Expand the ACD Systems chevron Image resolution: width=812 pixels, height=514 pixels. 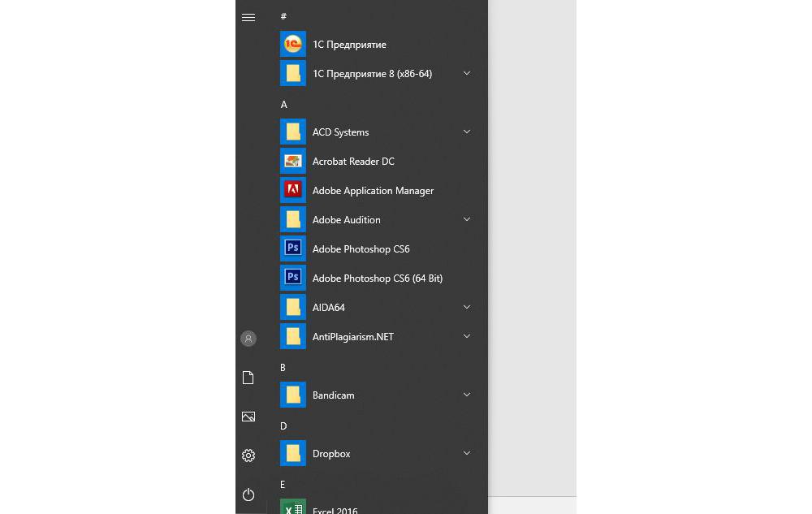click(x=467, y=132)
